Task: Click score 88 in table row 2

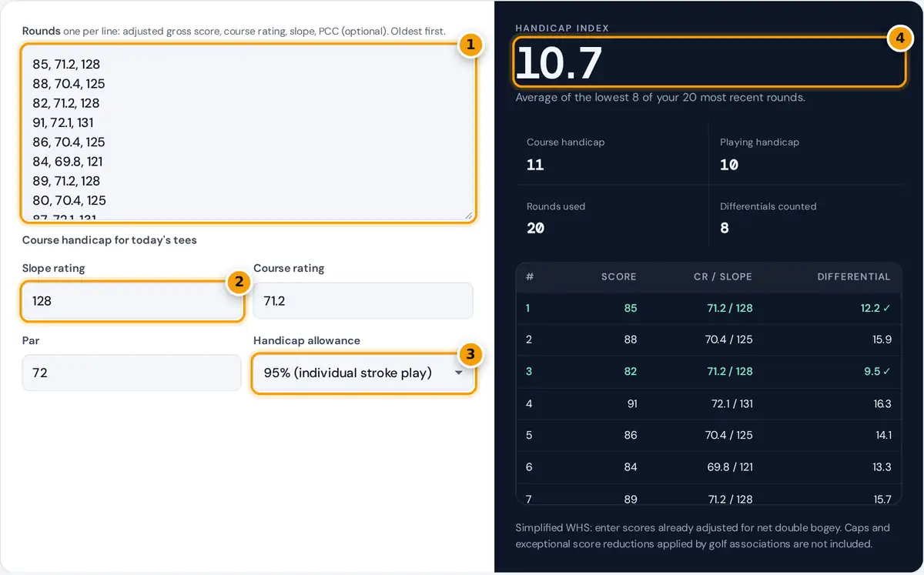Action: pyautogui.click(x=630, y=339)
